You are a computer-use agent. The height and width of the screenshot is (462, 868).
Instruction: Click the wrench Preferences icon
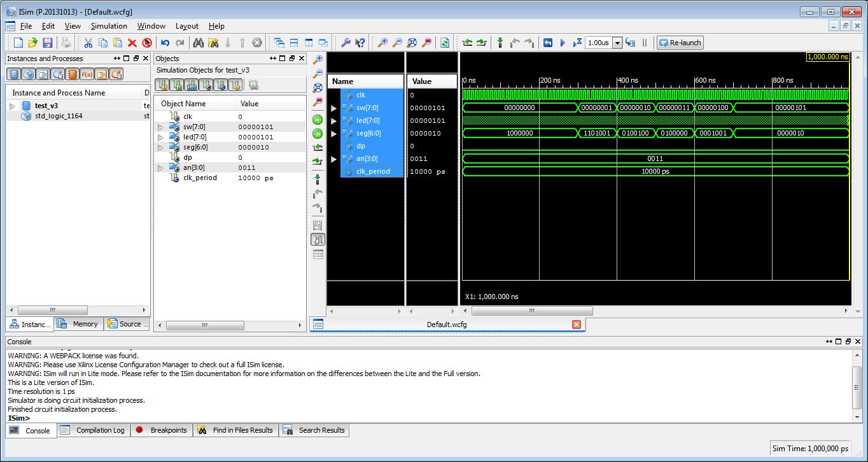[x=346, y=43]
